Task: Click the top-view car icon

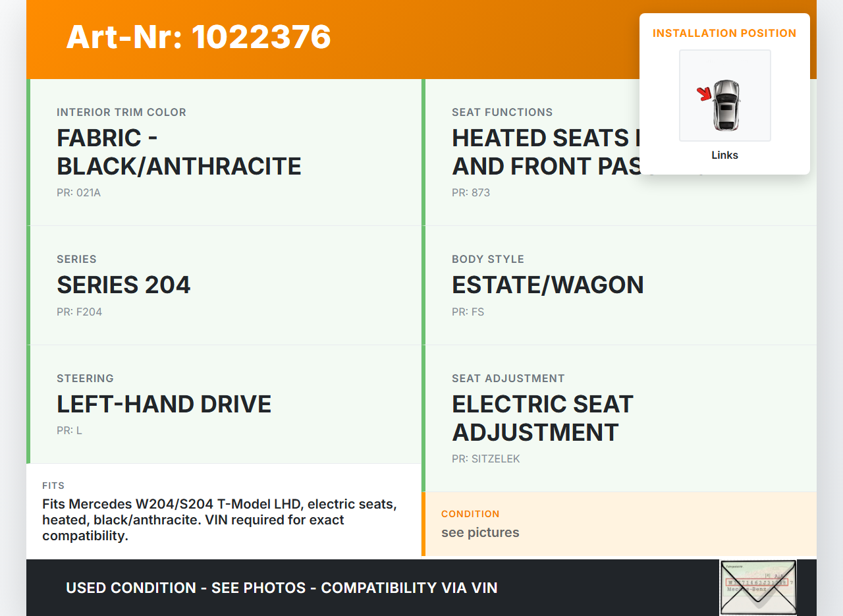Action: coord(726,105)
